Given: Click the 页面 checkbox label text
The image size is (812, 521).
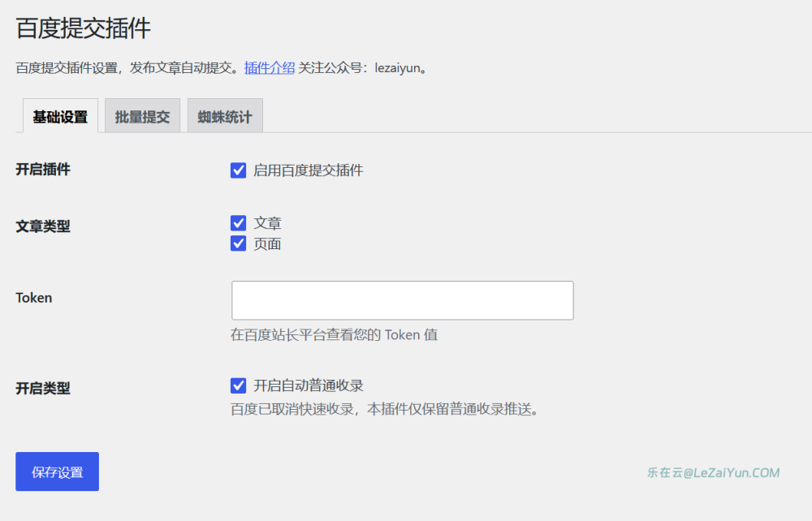Looking at the screenshot, I should [x=267, y=243].
